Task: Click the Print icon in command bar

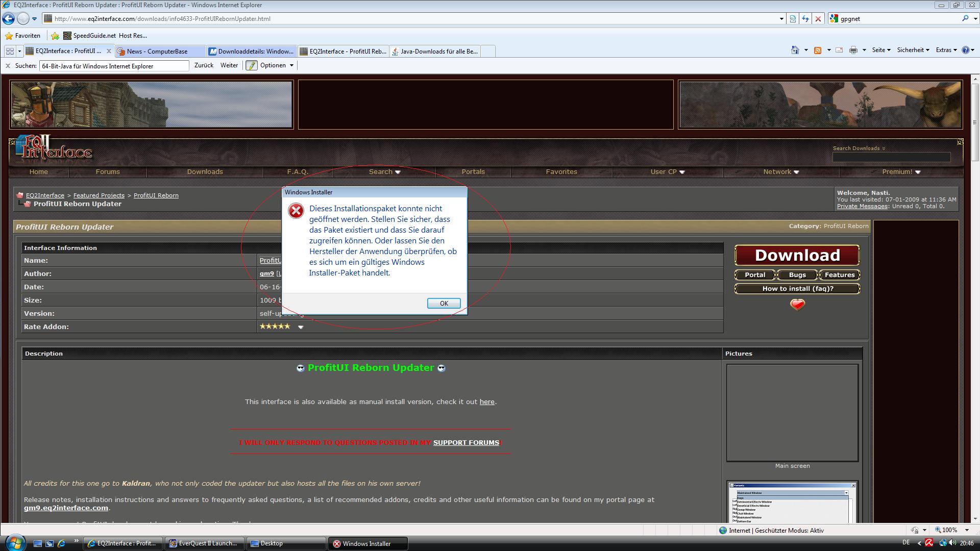Action: 853,50
